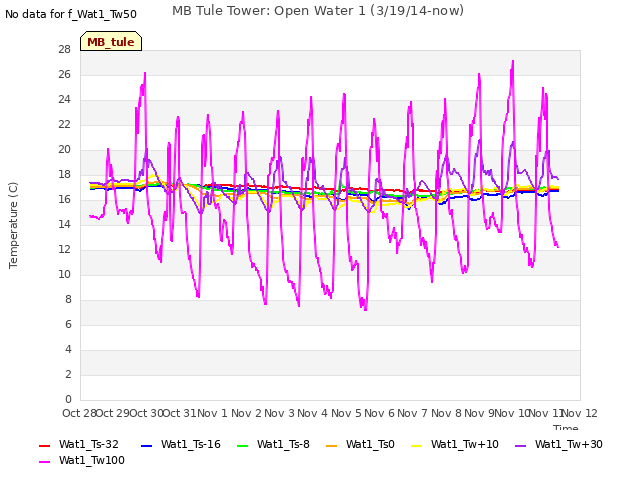Click the Nov 9 x-axis tick label

(479, 413)
